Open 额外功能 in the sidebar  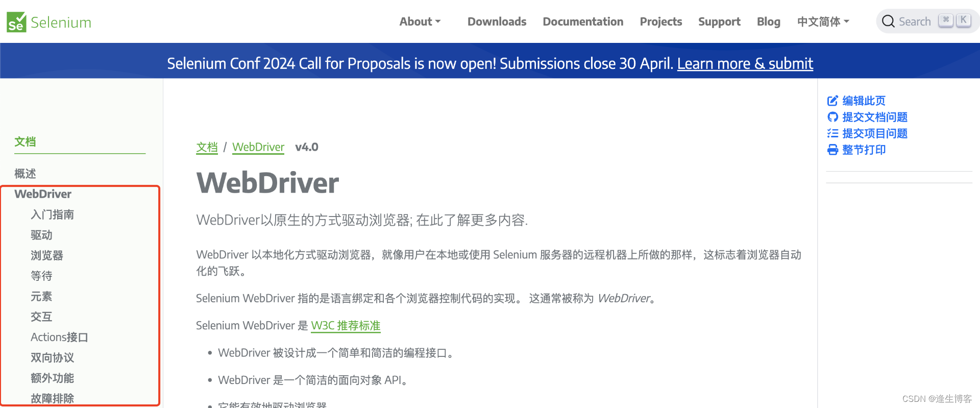(x=52, y=378)
